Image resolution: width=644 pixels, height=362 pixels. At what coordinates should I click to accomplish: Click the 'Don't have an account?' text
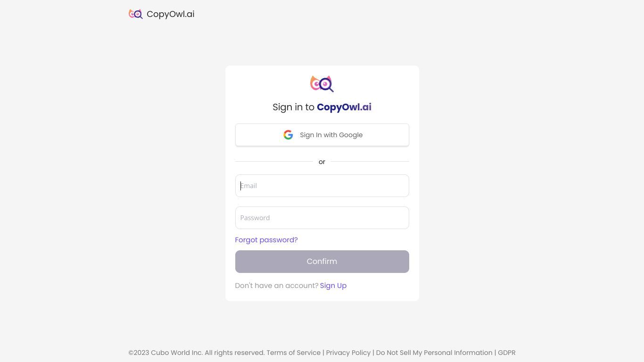277,286
